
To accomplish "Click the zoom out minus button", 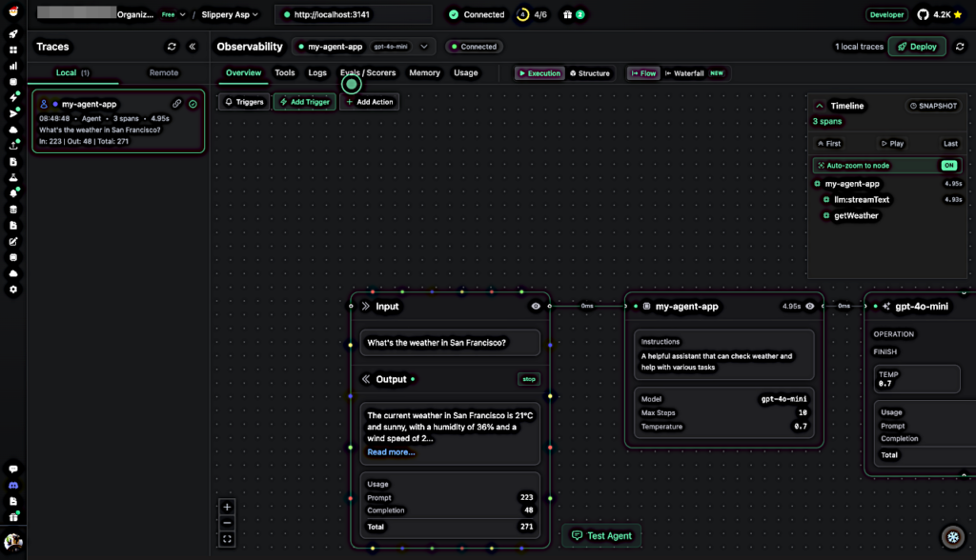I will 228,523.
